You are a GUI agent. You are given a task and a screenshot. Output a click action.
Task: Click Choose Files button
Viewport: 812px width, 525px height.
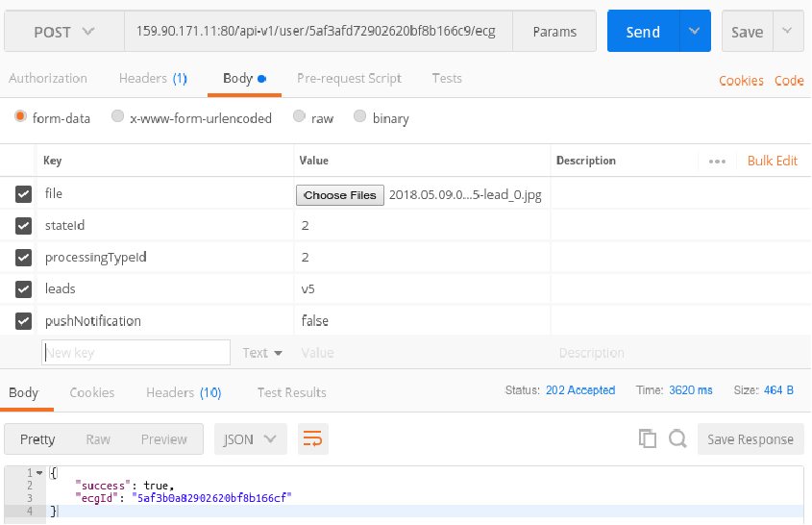pyautogui.click(x=340, y=195)
